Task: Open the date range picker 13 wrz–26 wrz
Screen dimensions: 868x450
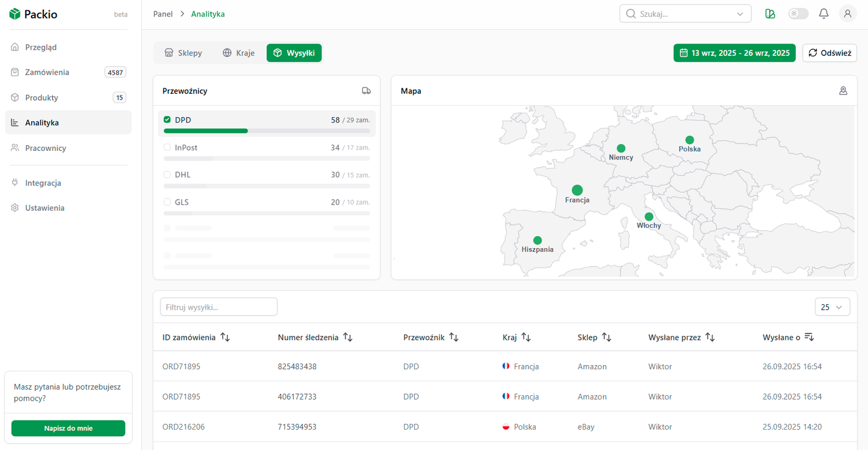Action: pyautogui.click(x=734, y=53)
